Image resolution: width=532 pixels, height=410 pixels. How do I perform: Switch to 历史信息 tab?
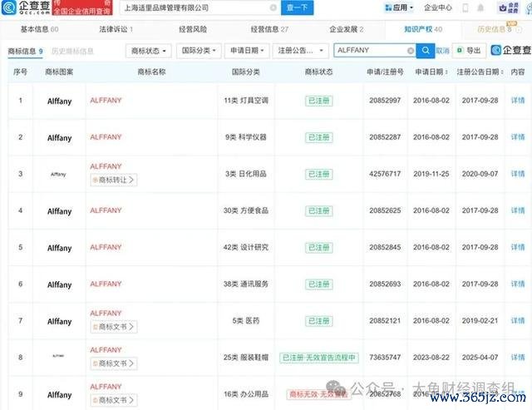(496, 29)
